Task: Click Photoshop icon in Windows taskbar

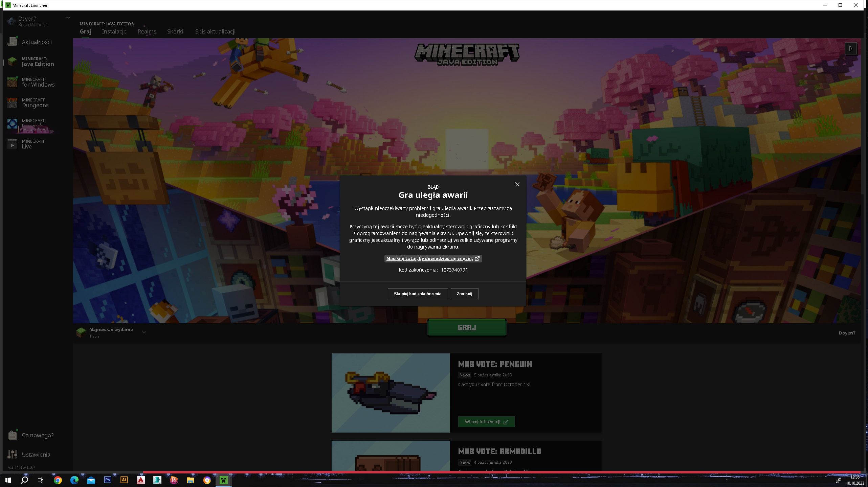Action: click(x=107, y=480)
